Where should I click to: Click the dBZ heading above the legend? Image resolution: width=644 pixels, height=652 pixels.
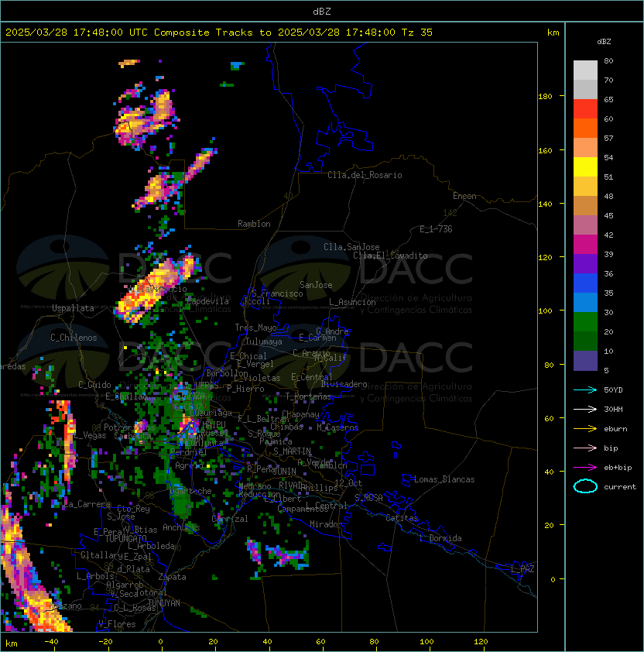point(604,42)
